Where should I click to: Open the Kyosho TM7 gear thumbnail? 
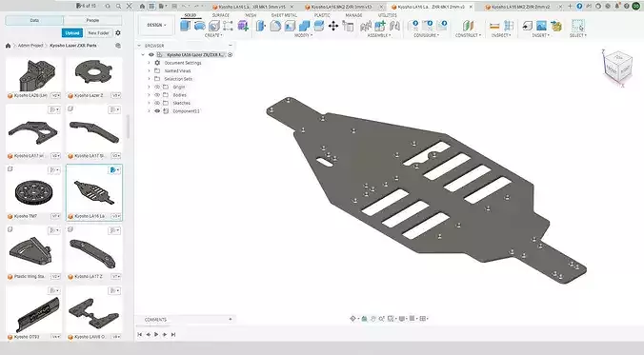(x=33, y=192)
